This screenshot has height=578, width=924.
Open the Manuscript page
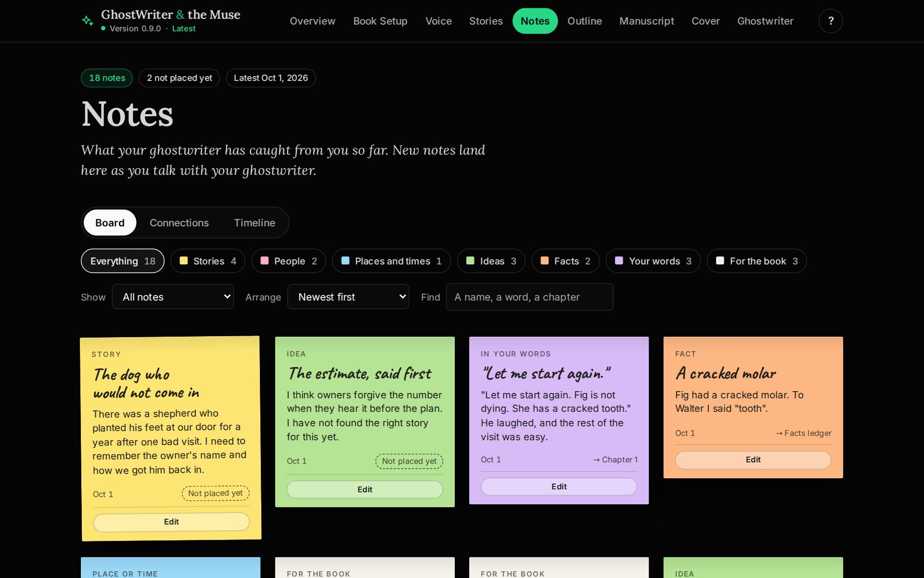click(646, 21)
